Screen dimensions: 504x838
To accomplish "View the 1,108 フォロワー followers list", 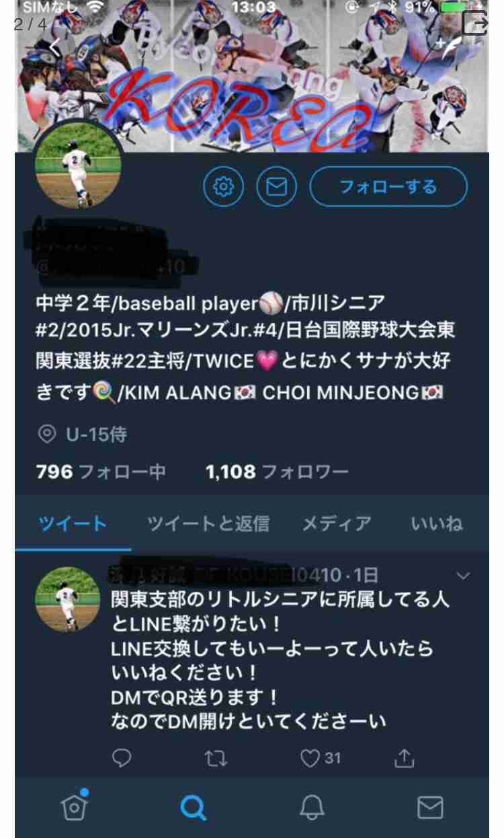I will click(x=277, y=472).
